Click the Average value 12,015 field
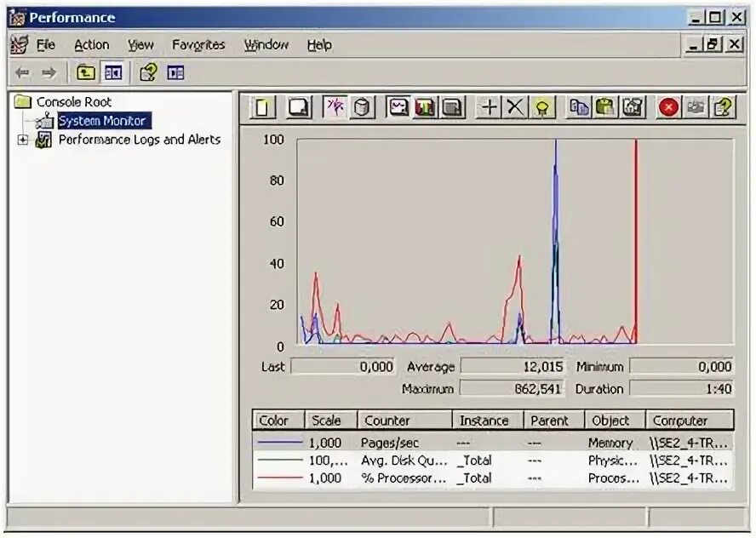The image size is (756, 538). click(512, 366)
